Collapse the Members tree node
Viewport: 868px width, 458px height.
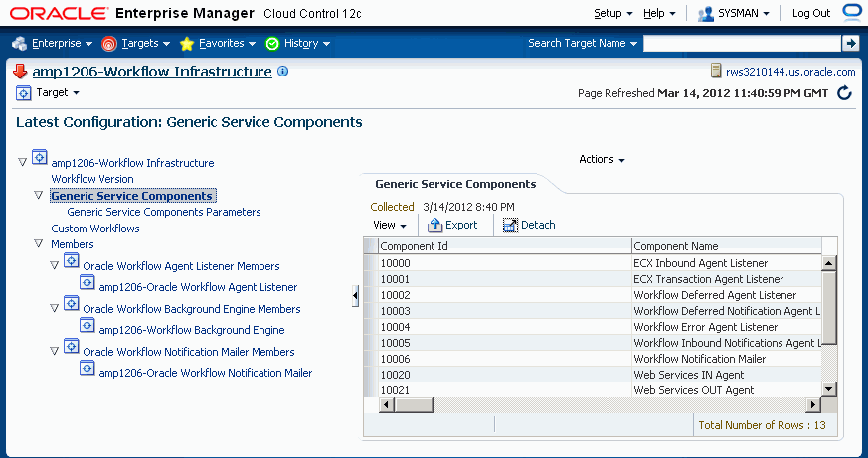tap(38, 244)
